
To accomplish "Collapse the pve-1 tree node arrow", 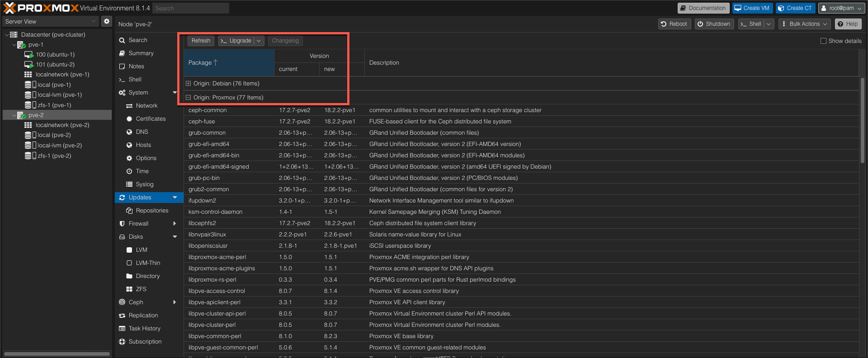I will click(x=14, y=45).
